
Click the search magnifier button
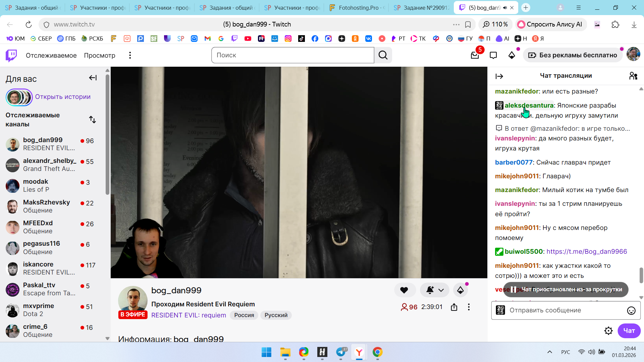click(383, 55)
